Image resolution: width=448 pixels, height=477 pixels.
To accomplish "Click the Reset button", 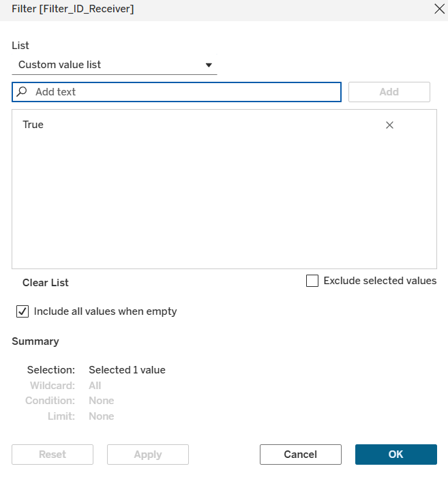I will (53, 455).
